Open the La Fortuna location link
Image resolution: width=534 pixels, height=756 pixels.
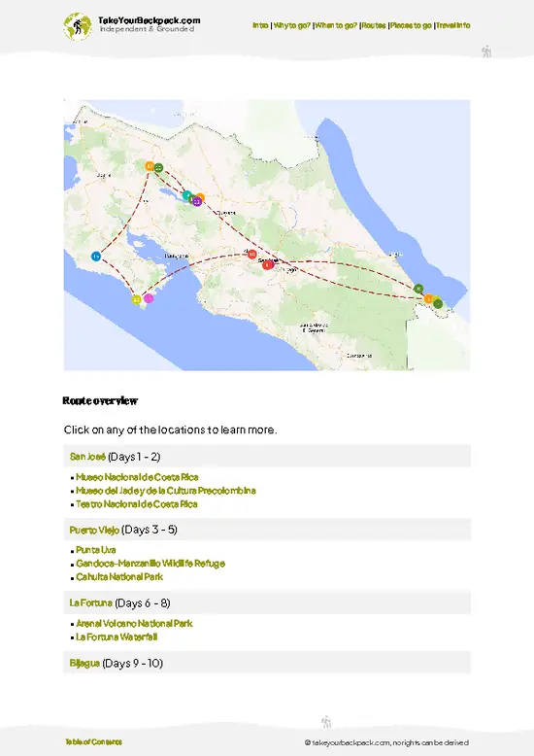coord(90,602)
